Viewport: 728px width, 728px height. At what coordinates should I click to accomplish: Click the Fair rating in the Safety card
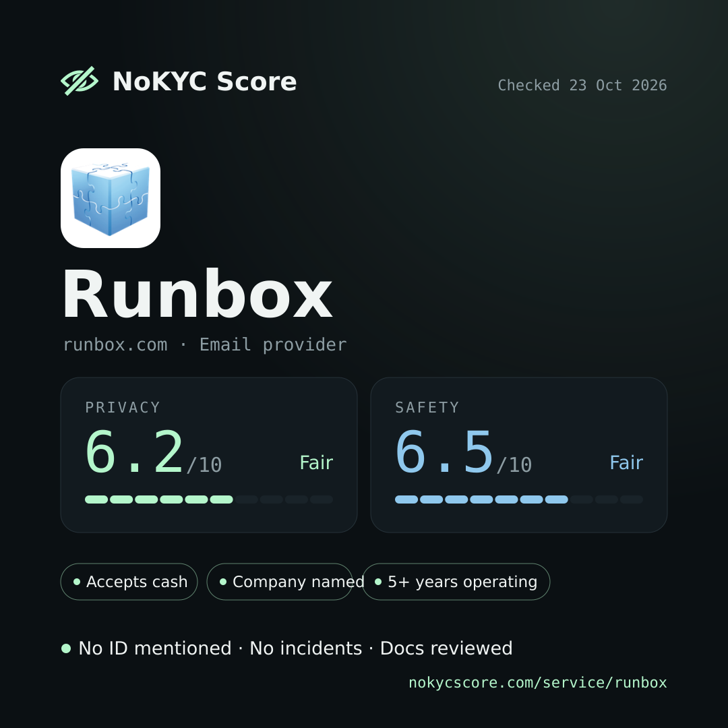click(x=626, y=463)
